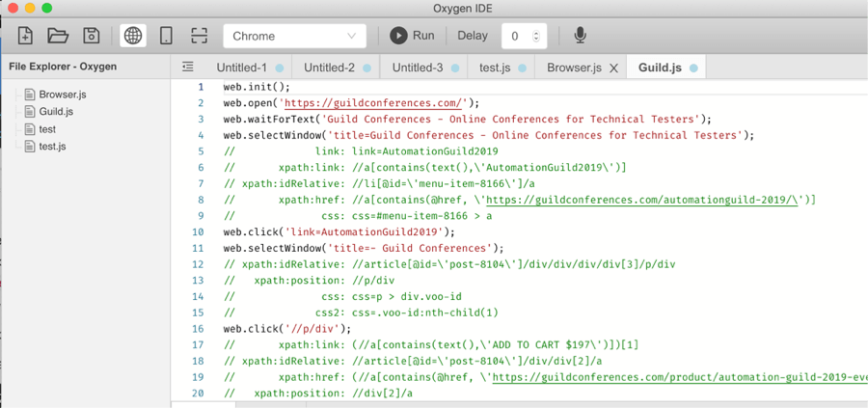Click unsaved dot on test.js tab

click(522, 68)
